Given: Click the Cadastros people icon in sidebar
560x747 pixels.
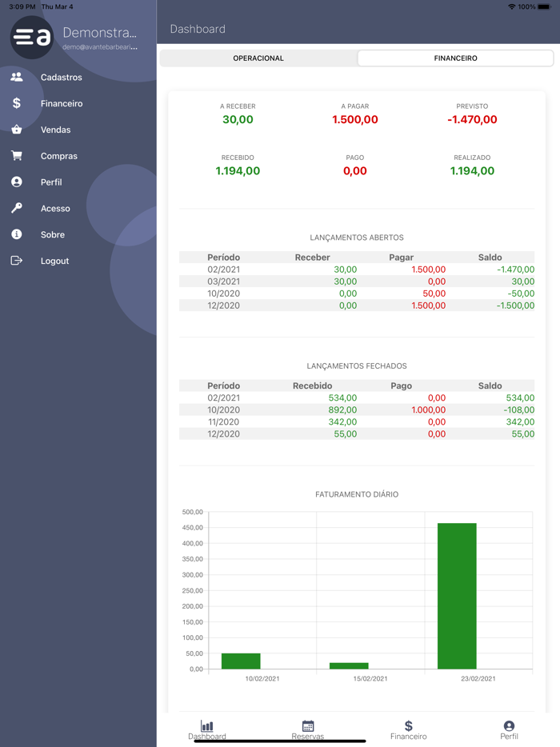Looking at the screenshot, I should pyautogui.click(x=17, y=78).
